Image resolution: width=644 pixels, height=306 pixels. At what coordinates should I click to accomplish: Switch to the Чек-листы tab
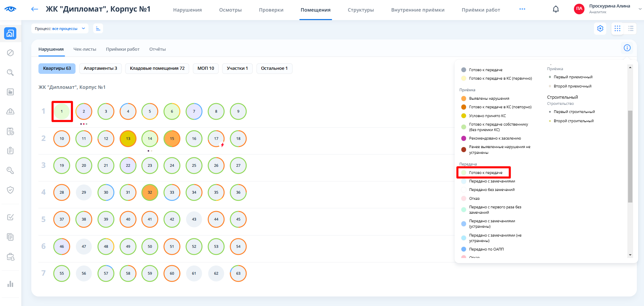(x=85, y=49)
